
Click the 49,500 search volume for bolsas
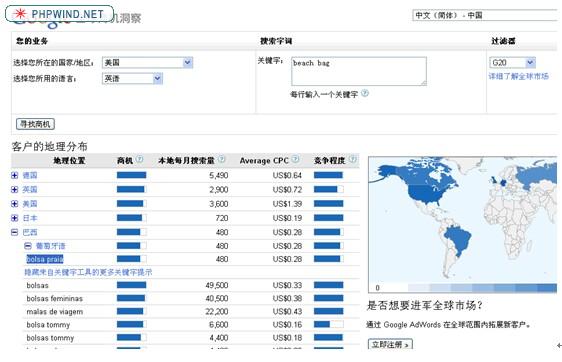216,285
